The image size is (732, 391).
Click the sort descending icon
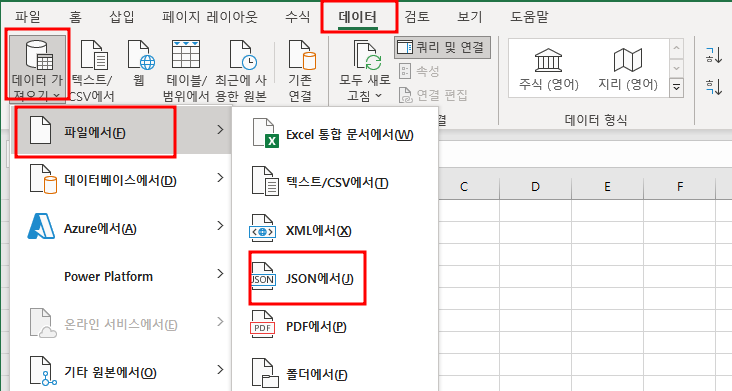(714, 86)
